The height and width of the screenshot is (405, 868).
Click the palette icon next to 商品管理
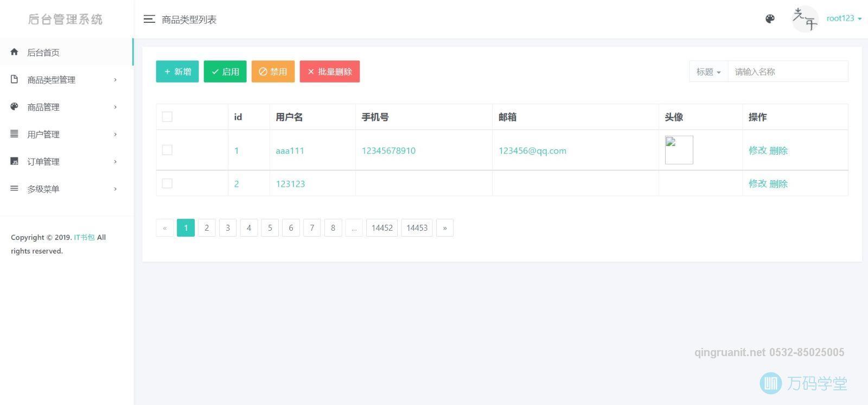point(15,106)
